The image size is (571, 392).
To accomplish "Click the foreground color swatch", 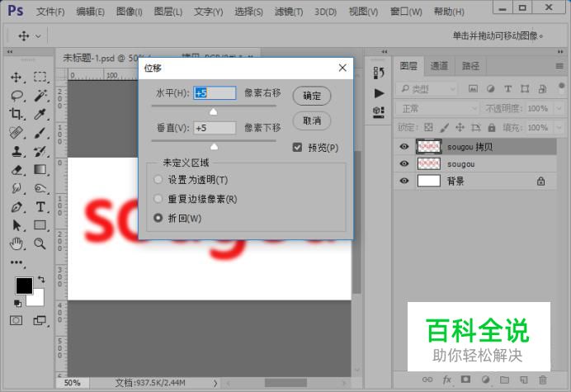I will point(24,286).
